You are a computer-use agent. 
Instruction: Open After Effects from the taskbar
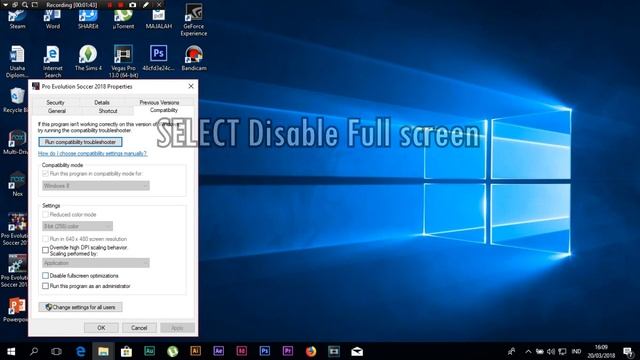click(218, 351)
